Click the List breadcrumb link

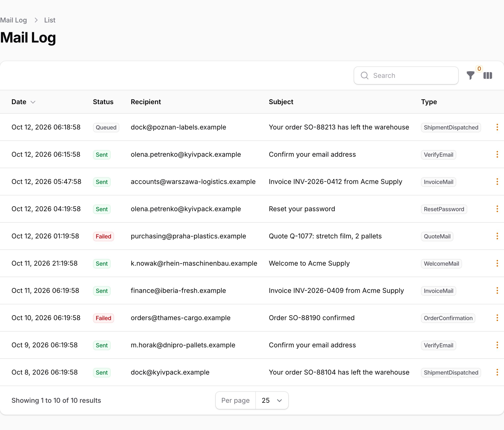point(50,20)
